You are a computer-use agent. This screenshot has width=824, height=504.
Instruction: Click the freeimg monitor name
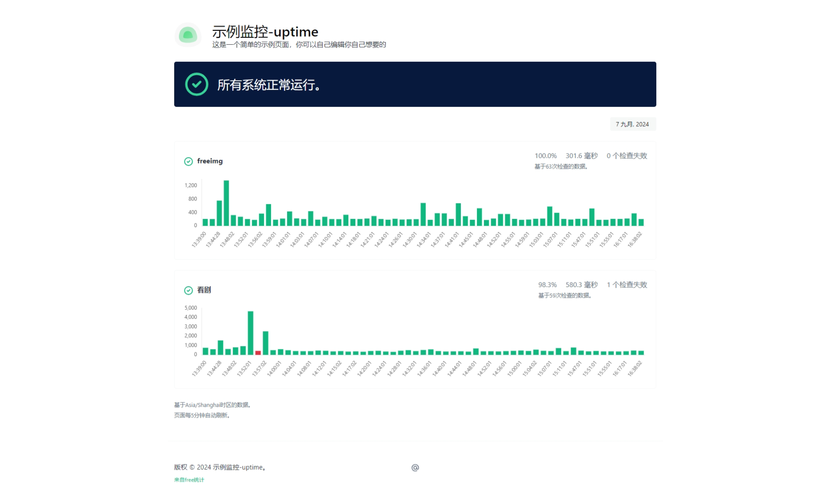click(209, 161)
